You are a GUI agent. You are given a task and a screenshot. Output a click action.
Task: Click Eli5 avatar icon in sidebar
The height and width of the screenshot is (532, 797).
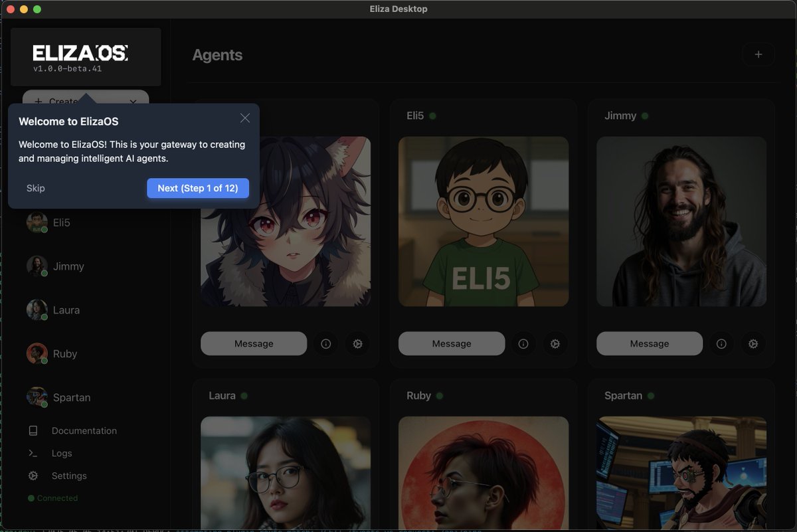[x=37, y=222]
